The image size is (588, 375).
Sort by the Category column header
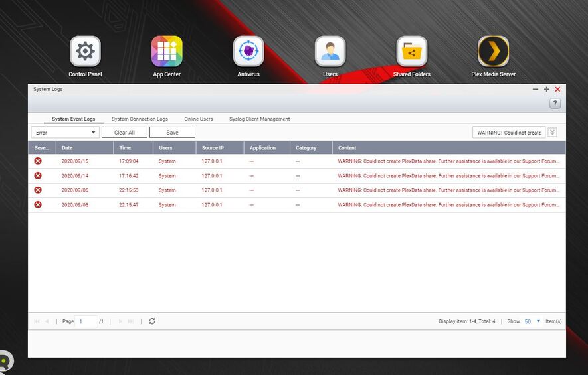coord(311,148)
